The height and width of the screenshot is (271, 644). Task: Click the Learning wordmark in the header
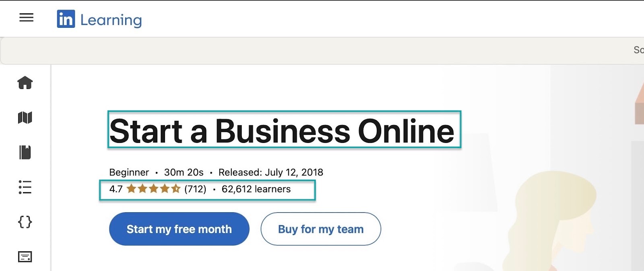click(111, 20)
